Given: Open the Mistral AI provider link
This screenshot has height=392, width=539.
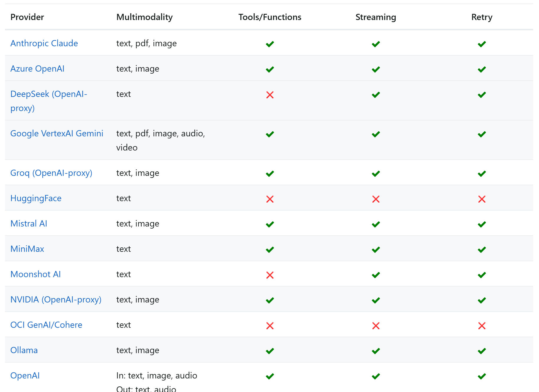Looking at the screenshot, I should 29,224.
